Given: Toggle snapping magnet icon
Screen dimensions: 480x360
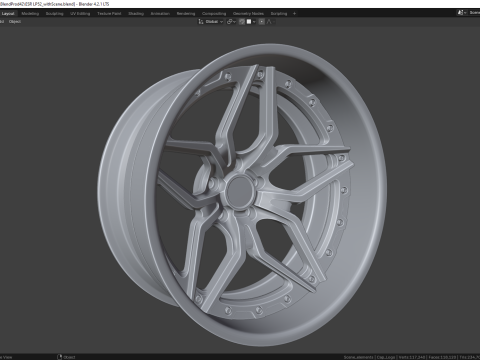Looking at the screenshot, I should tap(242, 22).
